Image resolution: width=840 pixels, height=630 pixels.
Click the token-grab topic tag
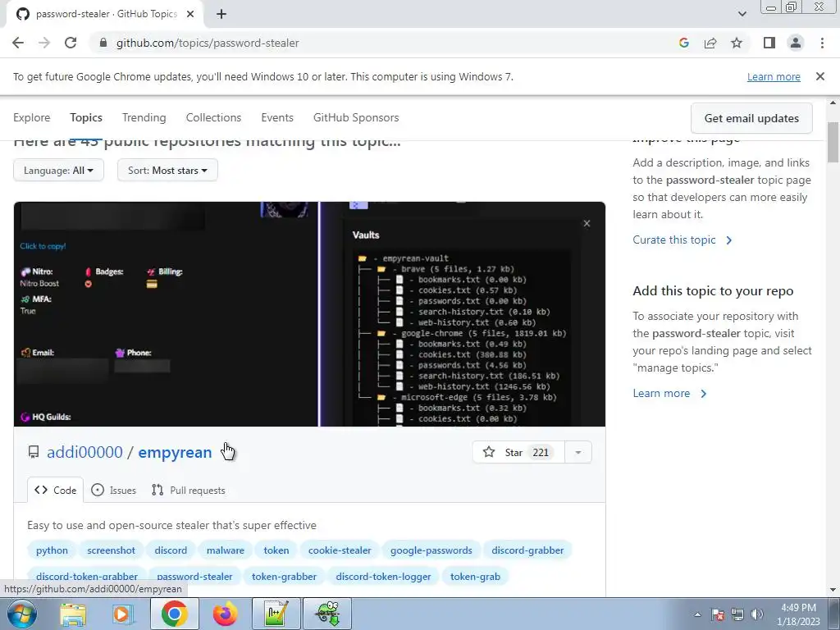[475, 577]
